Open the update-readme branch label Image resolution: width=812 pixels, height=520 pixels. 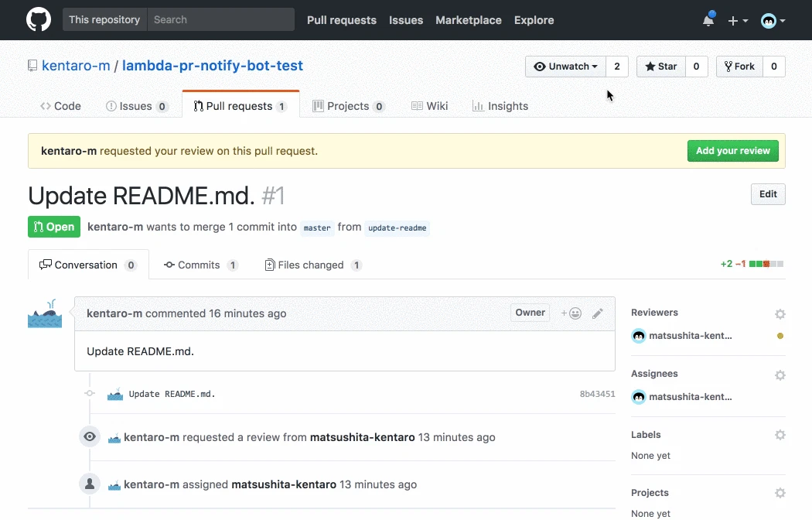tap(397, 228)
